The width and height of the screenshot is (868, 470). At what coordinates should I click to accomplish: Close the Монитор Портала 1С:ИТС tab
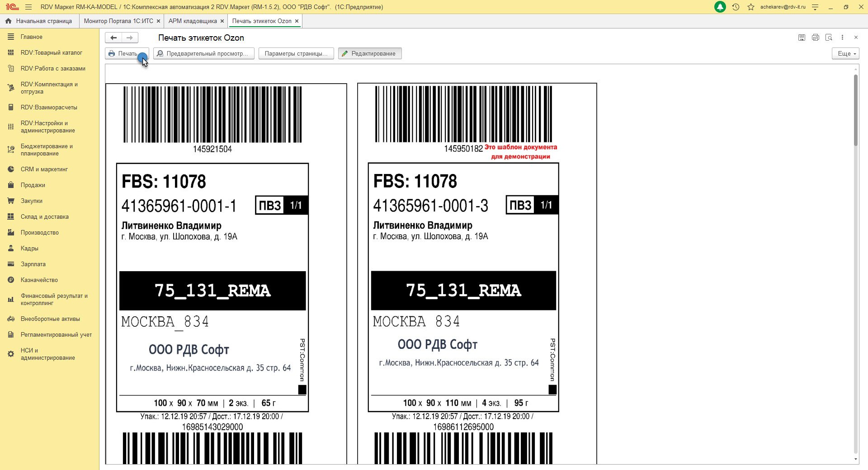pos(158,21)
